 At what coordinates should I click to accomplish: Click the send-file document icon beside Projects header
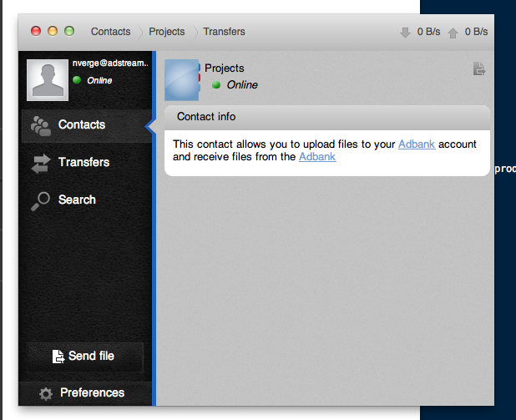(x=479, y=68)
